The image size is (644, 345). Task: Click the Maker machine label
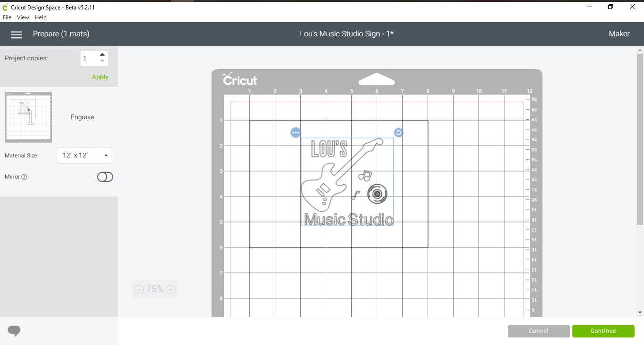pos(619,34)
